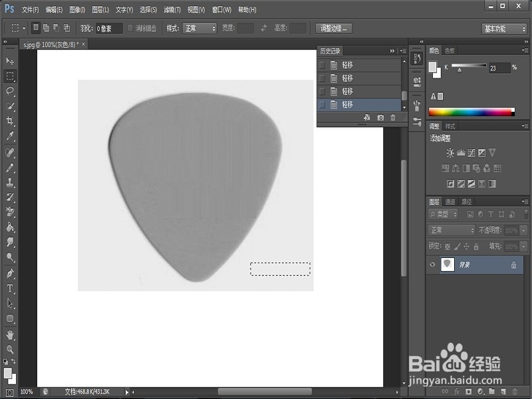The height and width of the screenshot is (399, 532).
Task: Select the Smudge tool
Action: pyautogui.click(x=10, y=242)
